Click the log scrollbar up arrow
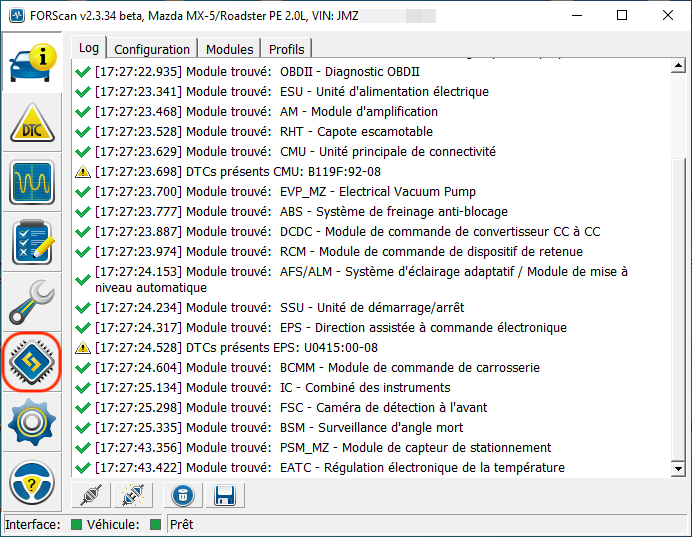This screenshot has height=537, width=692. pos(678,66)
